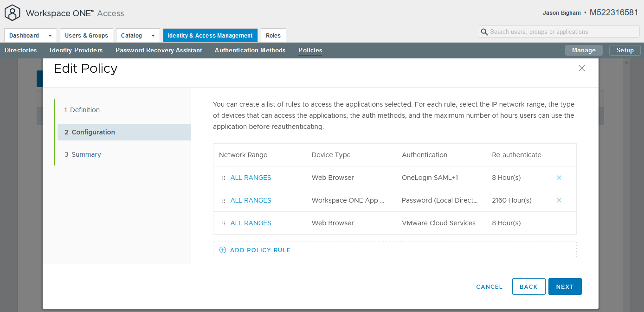
Task: Click the search magnifier icon
Action: pyautogui.click(x=485, y=31)
